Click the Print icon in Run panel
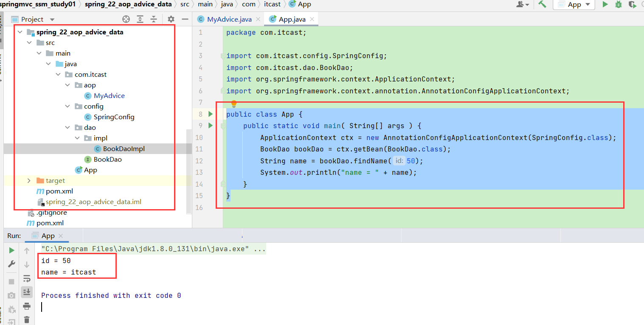Viewport: 644px width, 325px height. pos(27,306)
